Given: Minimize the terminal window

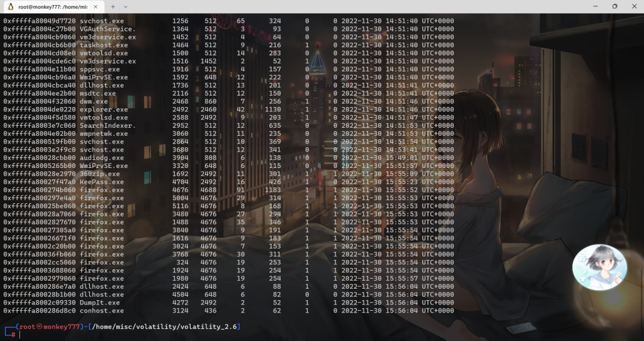Looking at the screenshot, I should 585,6.
